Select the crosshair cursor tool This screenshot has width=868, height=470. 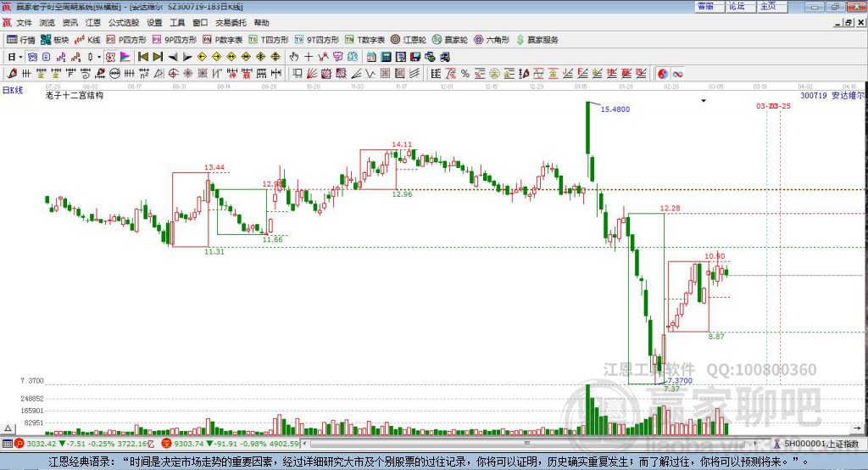(309, 57)
